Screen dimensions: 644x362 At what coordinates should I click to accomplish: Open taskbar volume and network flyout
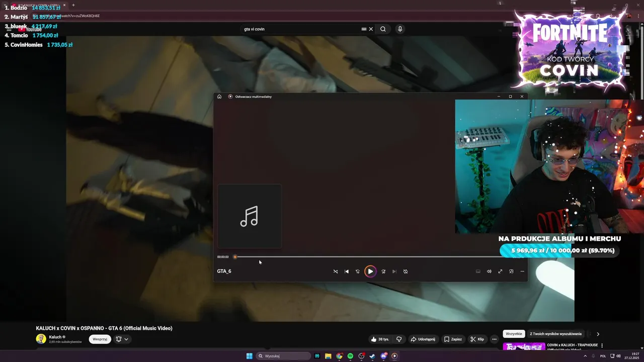pos(615,356)
